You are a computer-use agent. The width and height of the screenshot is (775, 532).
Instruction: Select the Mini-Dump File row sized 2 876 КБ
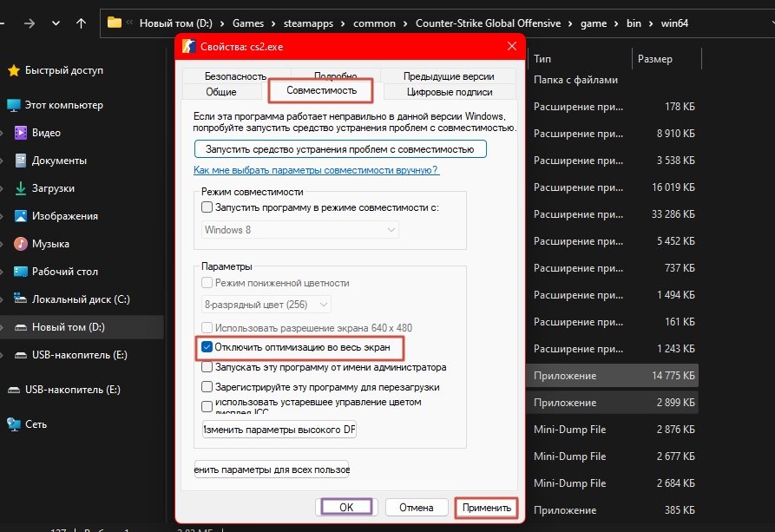click(x=613, y=430)
